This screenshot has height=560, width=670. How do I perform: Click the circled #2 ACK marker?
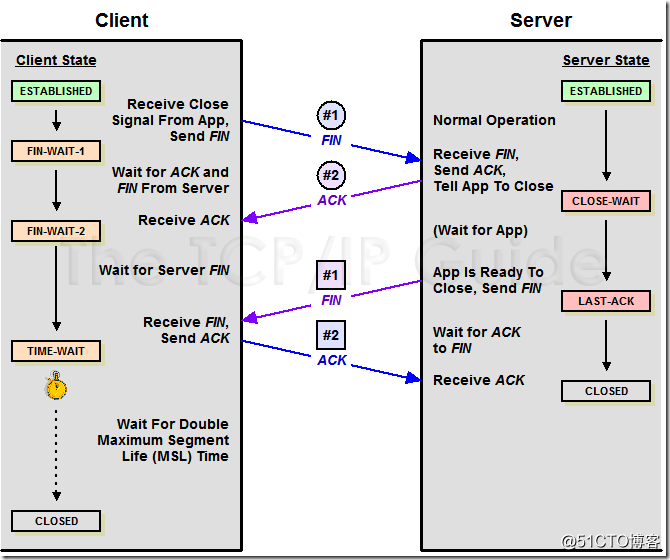coord(331,175)
